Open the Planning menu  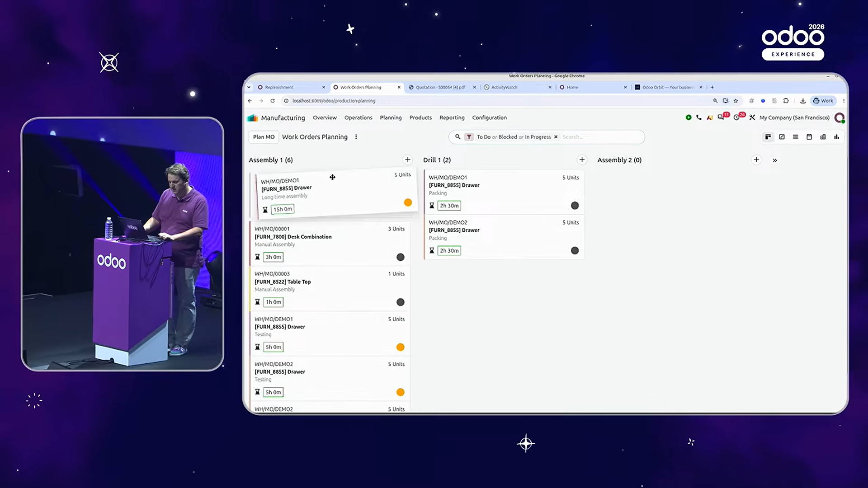coord(391,117)
